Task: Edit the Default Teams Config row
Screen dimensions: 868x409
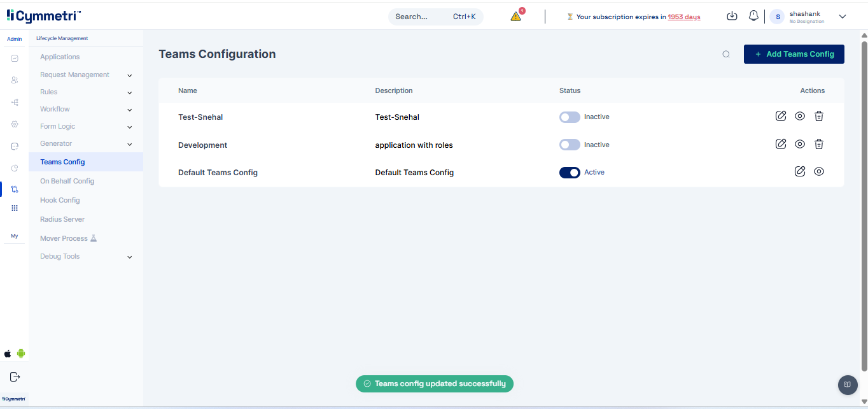Action: (x=800, y=171)
